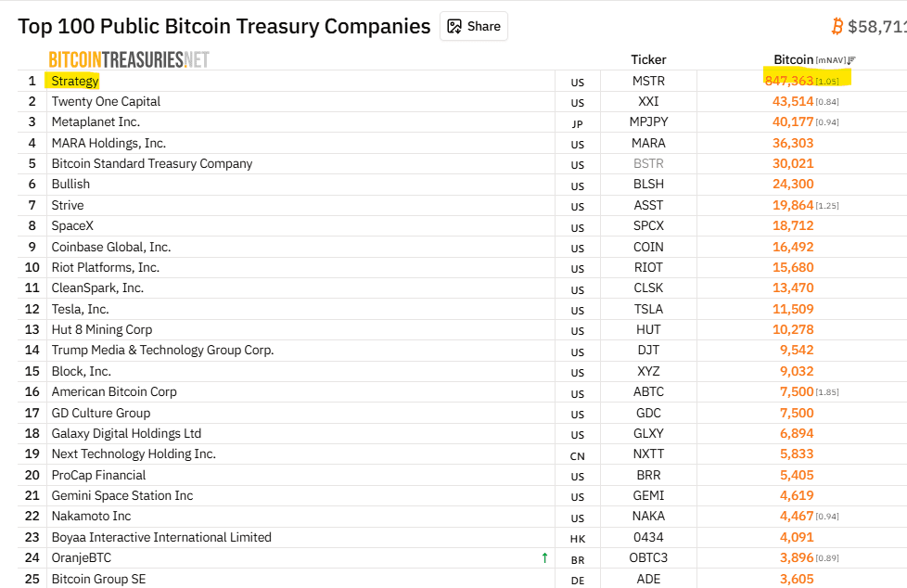Click the $58,71 Bitcoin price
The image size is (907, 588).
[877, 27]
